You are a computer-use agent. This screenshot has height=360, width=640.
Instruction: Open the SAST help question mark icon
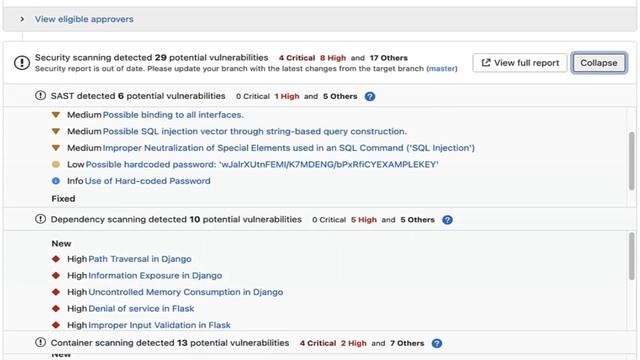(x=370, y=96)
